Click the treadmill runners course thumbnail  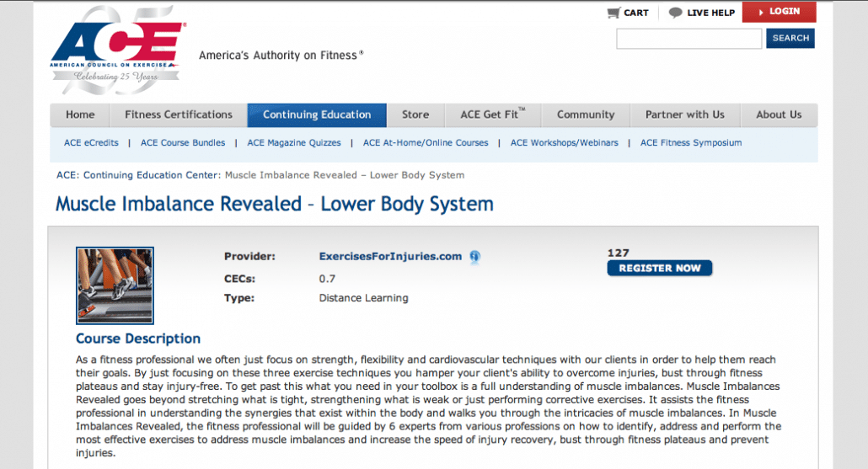115,285
